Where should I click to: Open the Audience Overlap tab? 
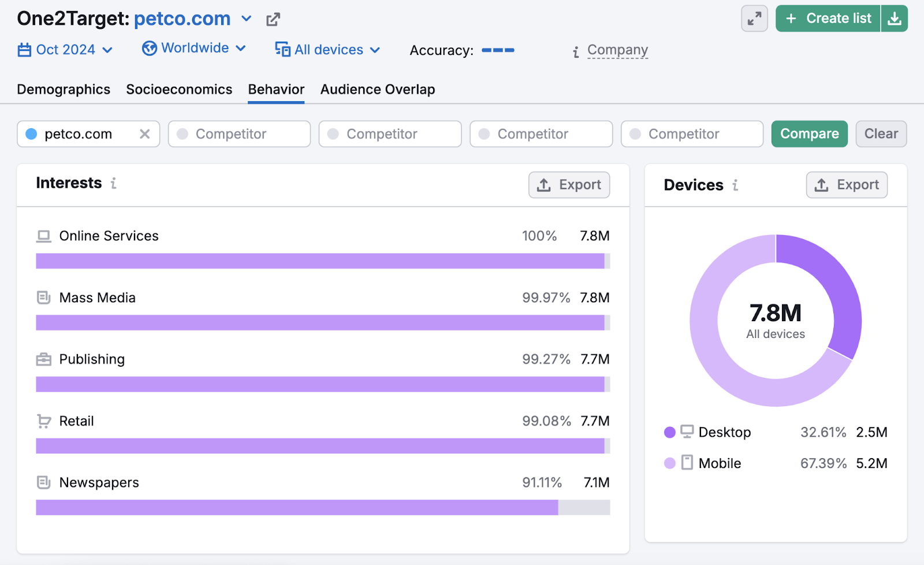[378, 90]
